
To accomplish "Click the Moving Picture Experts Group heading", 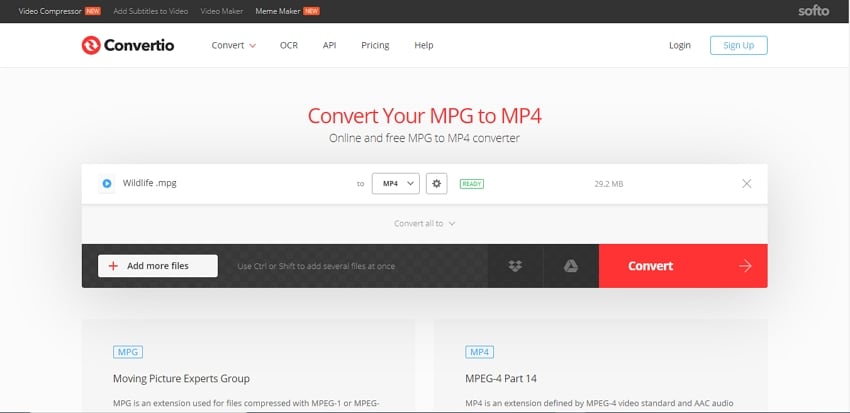I will [182, 378].
